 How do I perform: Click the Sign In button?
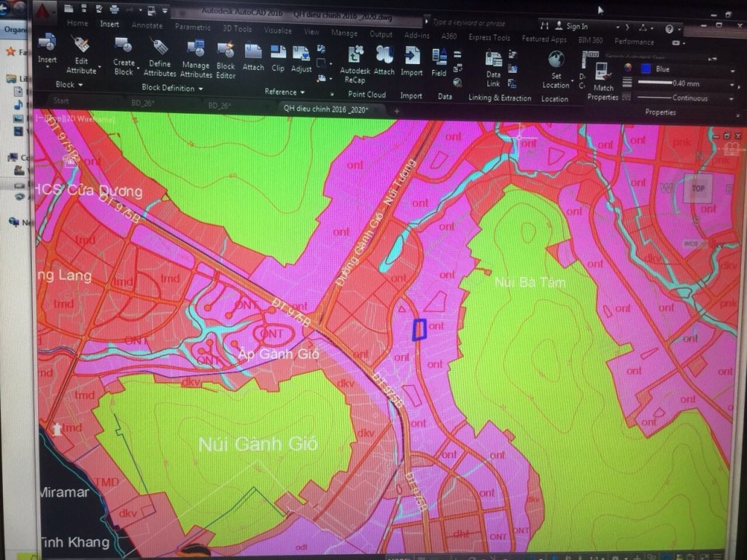(x=572, y=26)
